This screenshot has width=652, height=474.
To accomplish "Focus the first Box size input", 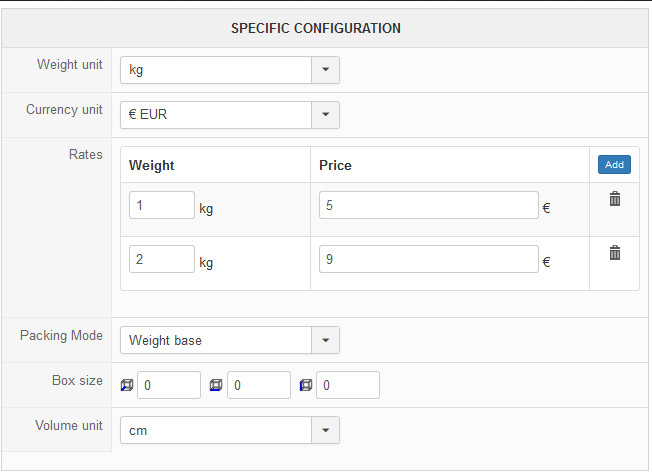I will [x=169, y=385].
